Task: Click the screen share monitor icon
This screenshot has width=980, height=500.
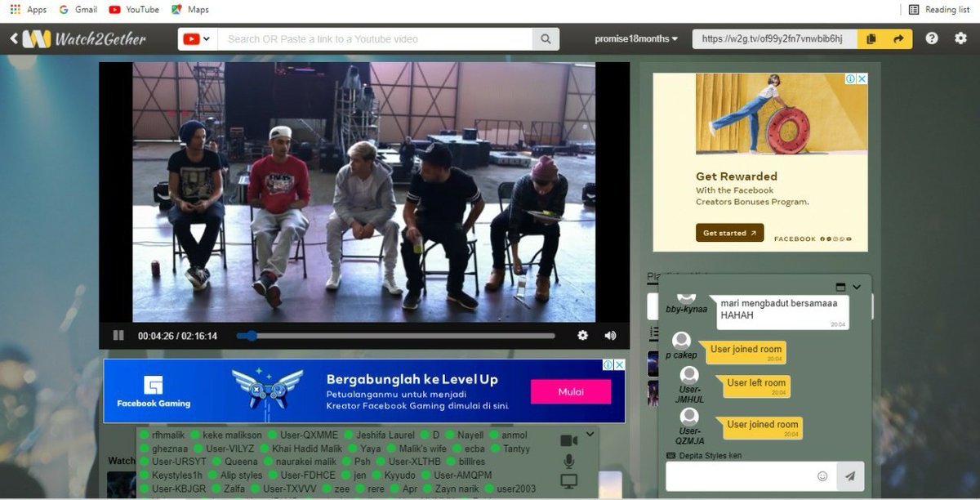Action: [568, 480]
